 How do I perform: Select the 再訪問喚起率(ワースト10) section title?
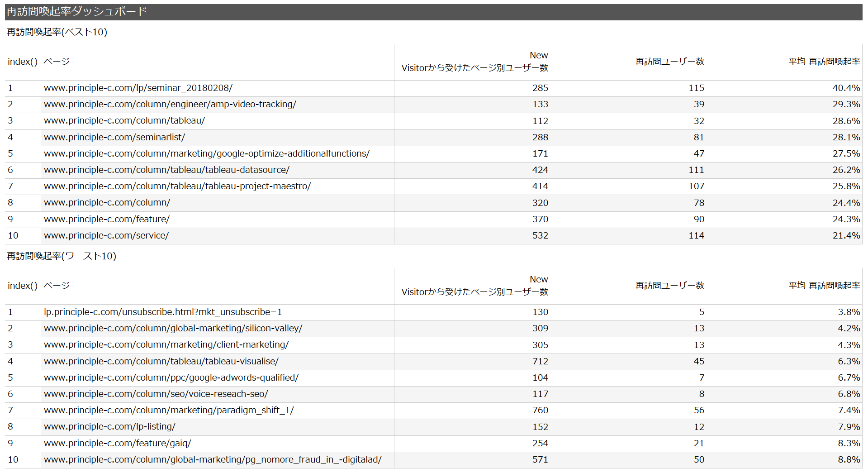[x=62, y=256]
